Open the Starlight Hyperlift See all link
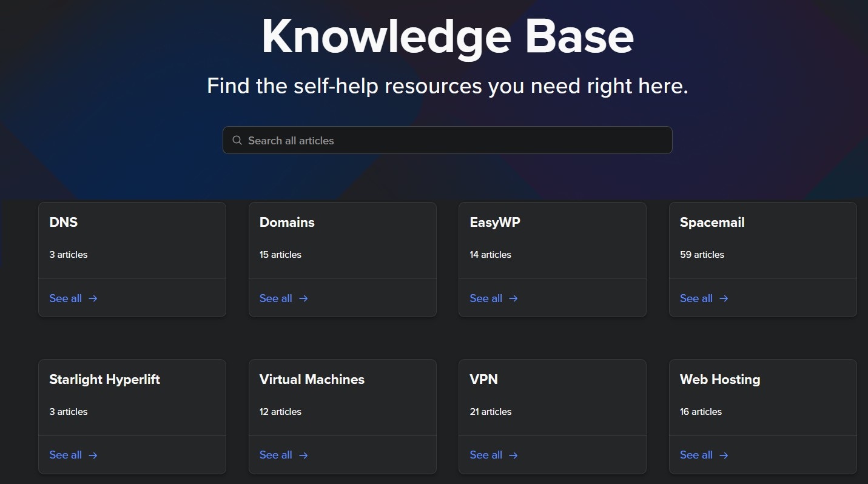The width and height of the screenshot is (868, 484). (x=65, y=455)
